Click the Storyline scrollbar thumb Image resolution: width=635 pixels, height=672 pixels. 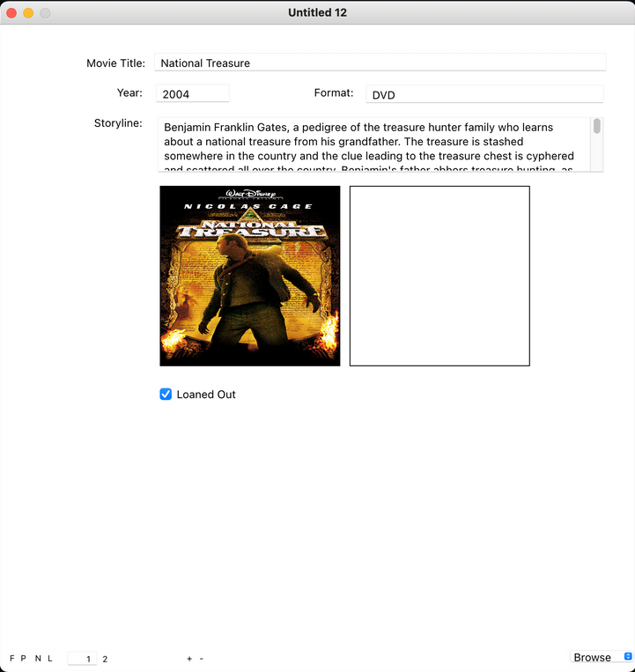click(x=596, y=127)
